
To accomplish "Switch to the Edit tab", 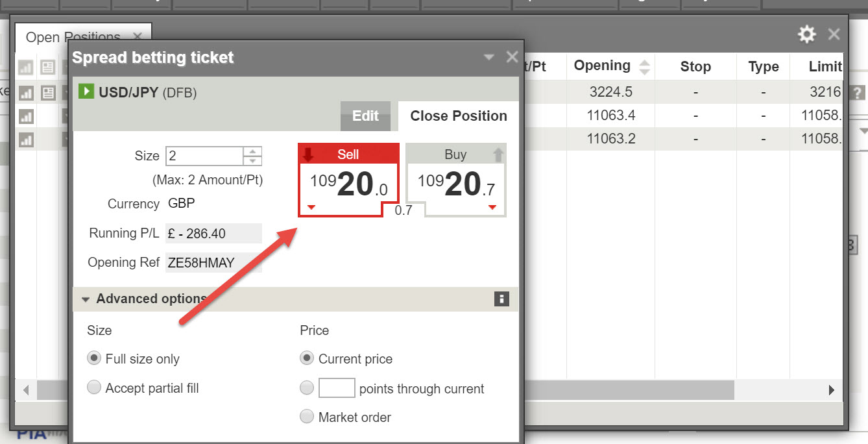I will 365,116.
